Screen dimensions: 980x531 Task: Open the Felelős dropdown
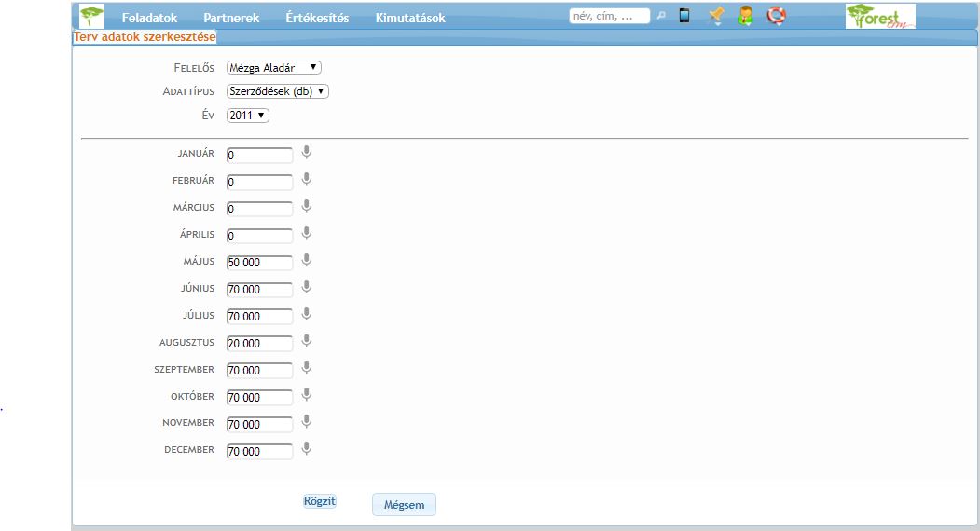pos(274,67)
